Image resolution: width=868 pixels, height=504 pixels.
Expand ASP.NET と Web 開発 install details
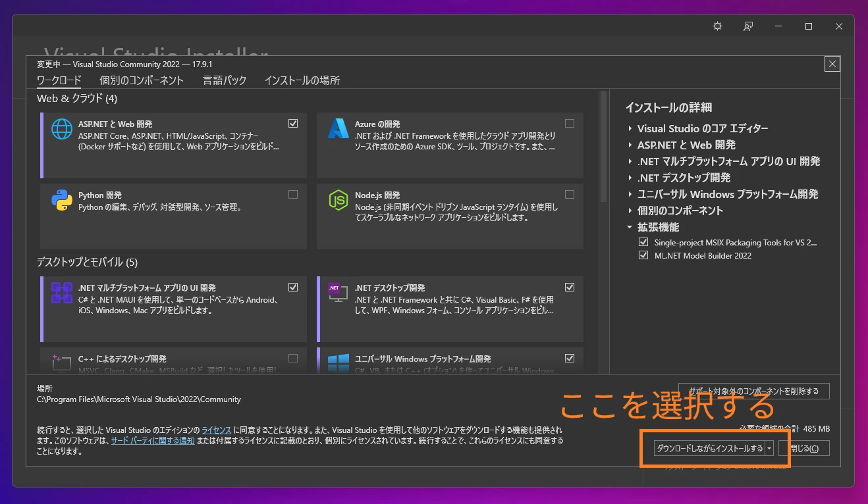[630, 145]
